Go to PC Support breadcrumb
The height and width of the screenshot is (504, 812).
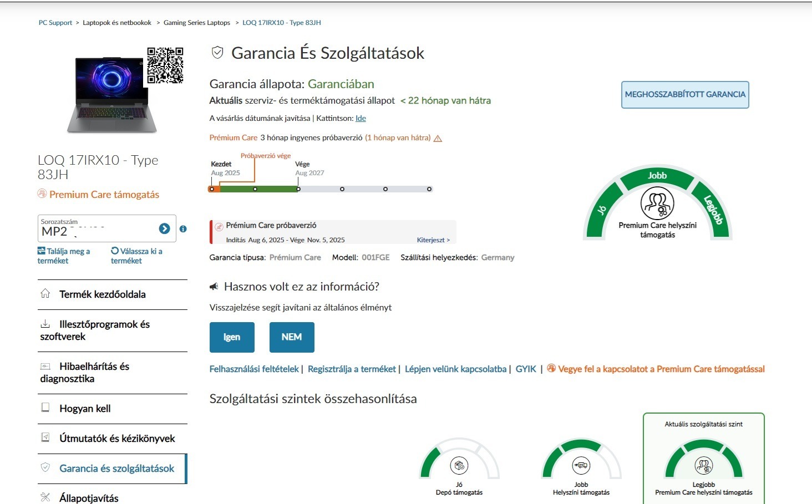tap(55, 23)
